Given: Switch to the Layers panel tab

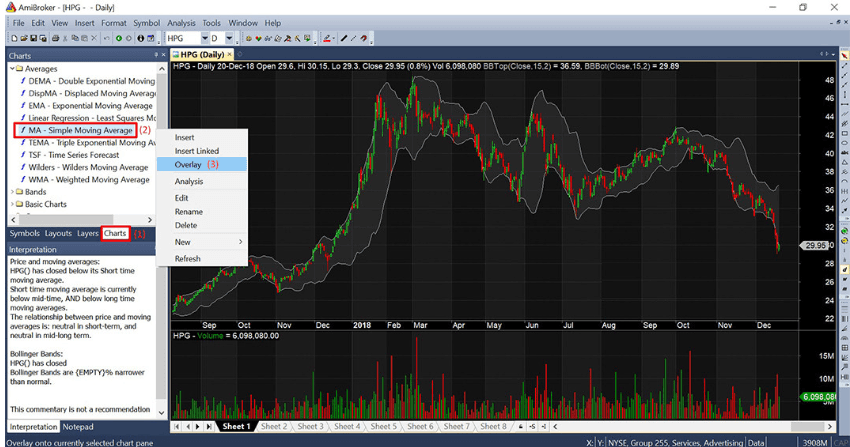Looking at the screenshot, I should coord(87,234).
